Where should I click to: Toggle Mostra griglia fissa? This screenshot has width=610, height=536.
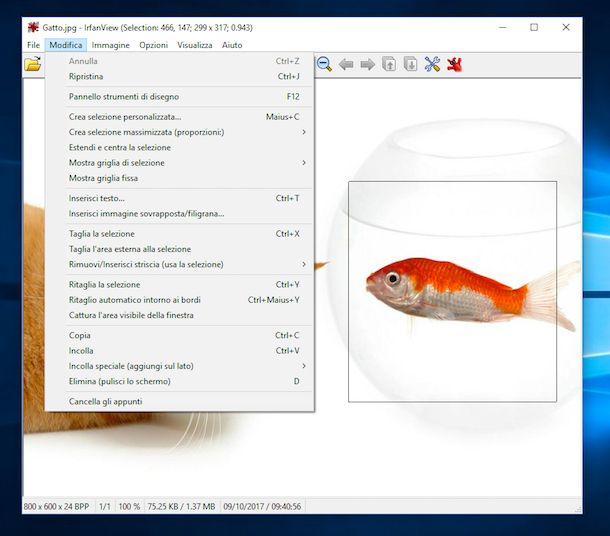(180, 178)
